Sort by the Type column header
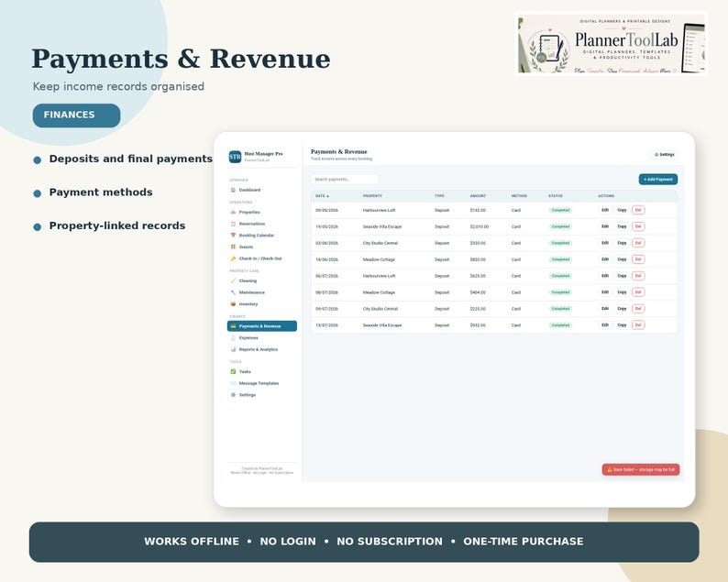This screenshot has width=728, height=582. click(439, 196)
